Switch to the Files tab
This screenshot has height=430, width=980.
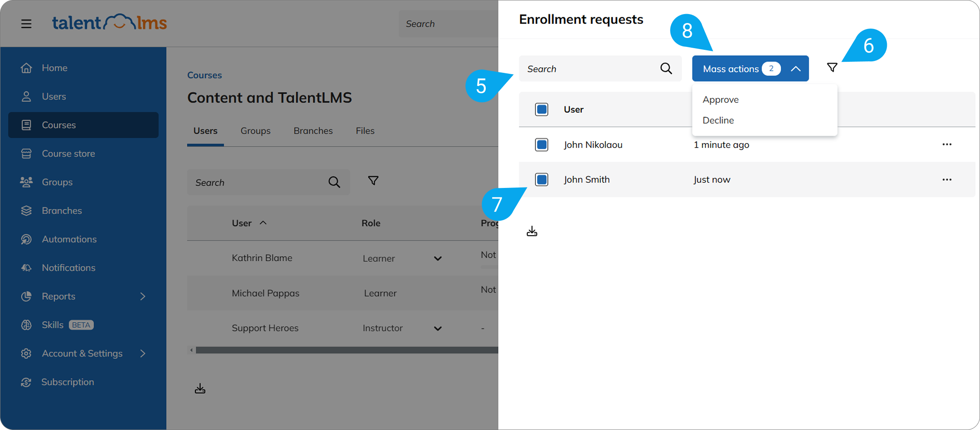[365, 131]
